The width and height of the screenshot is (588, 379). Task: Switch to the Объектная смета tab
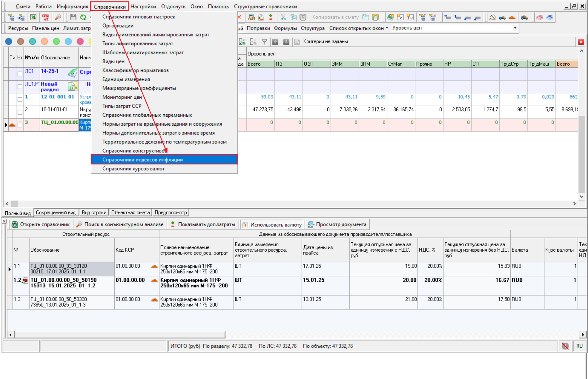(130, 212)
